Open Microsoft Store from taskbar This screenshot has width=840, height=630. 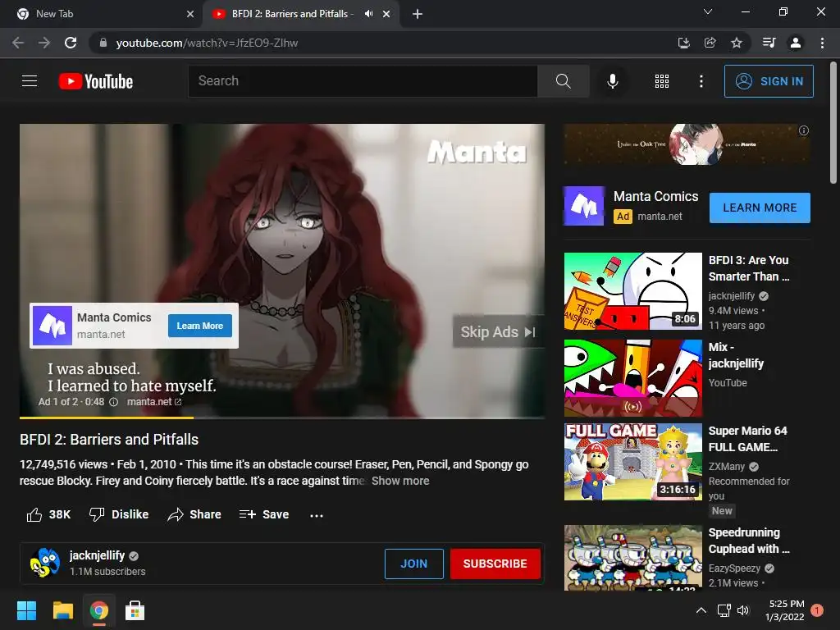pos(135,610)
